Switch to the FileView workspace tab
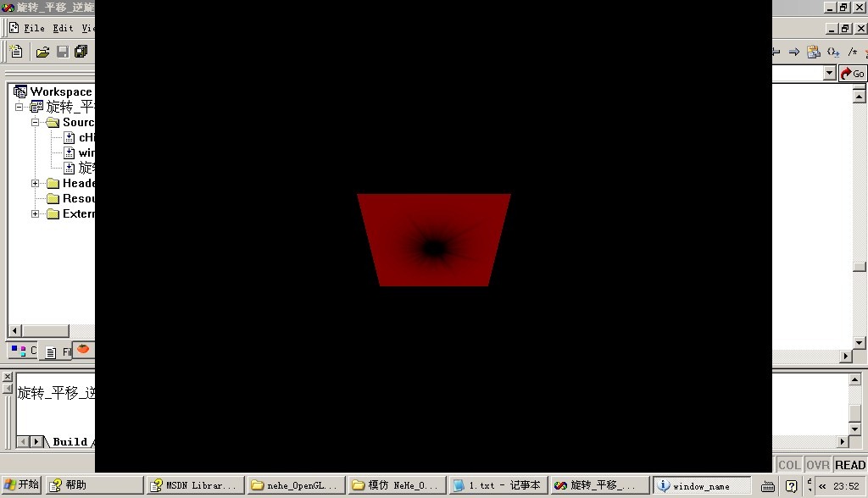This screenshot has width=868, height=498. 58,352
